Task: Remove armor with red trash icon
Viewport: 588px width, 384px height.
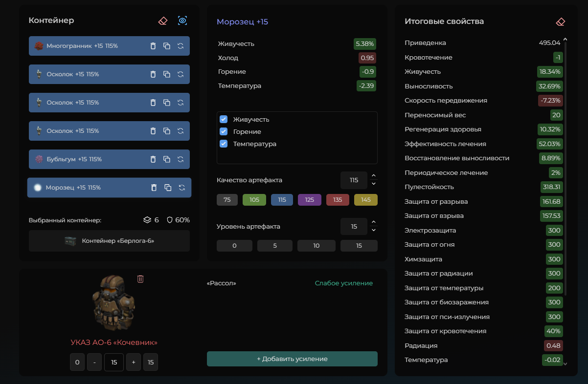Action: point(140,279)
